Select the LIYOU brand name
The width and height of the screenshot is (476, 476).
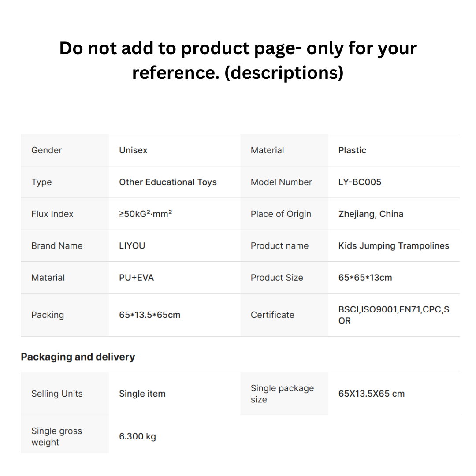coord(132,245)
